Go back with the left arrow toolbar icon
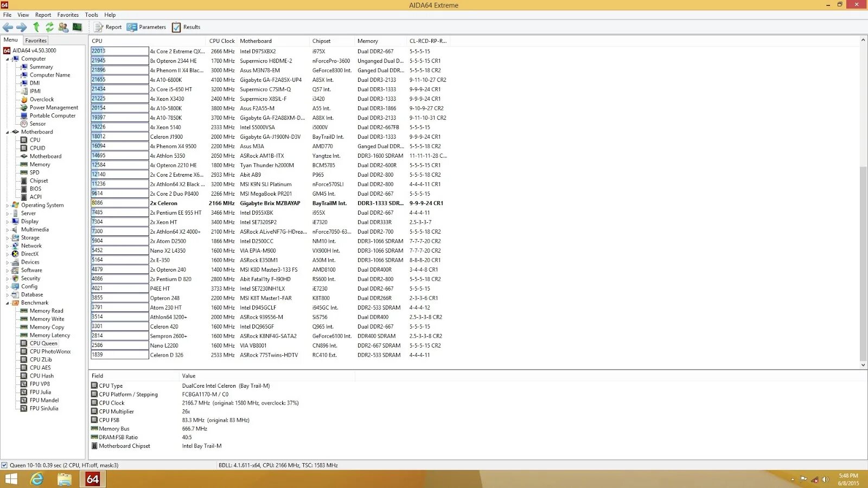This screenshot has width=868, height=488. tap(8, 27)
